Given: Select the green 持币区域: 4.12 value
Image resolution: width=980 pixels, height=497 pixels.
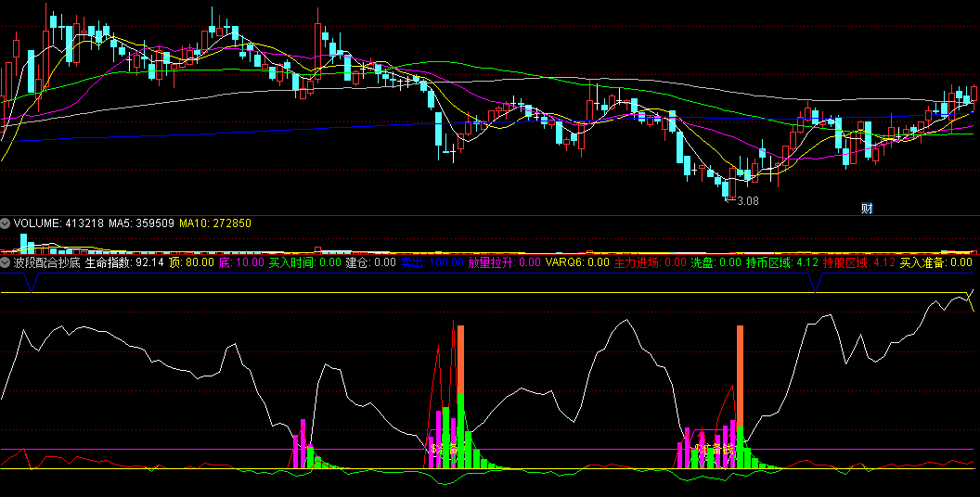Looking at the screenshot, I should click(782, 262).
